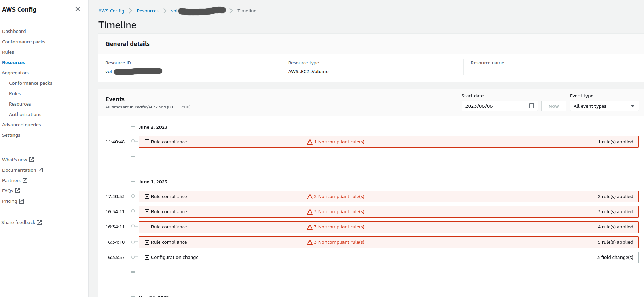Screen dimensions: 644x297
Task: Open the Documentation external link icon
Action: click(40, 170)
